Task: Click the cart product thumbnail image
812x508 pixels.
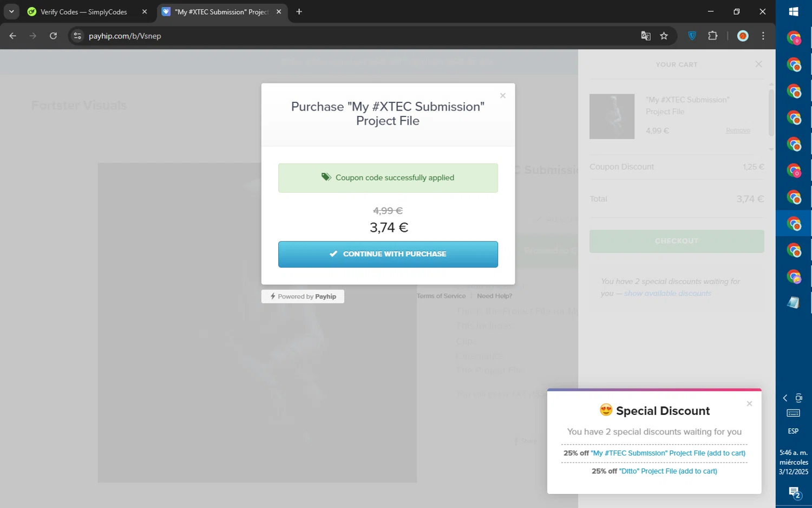Action: (612, 116)
